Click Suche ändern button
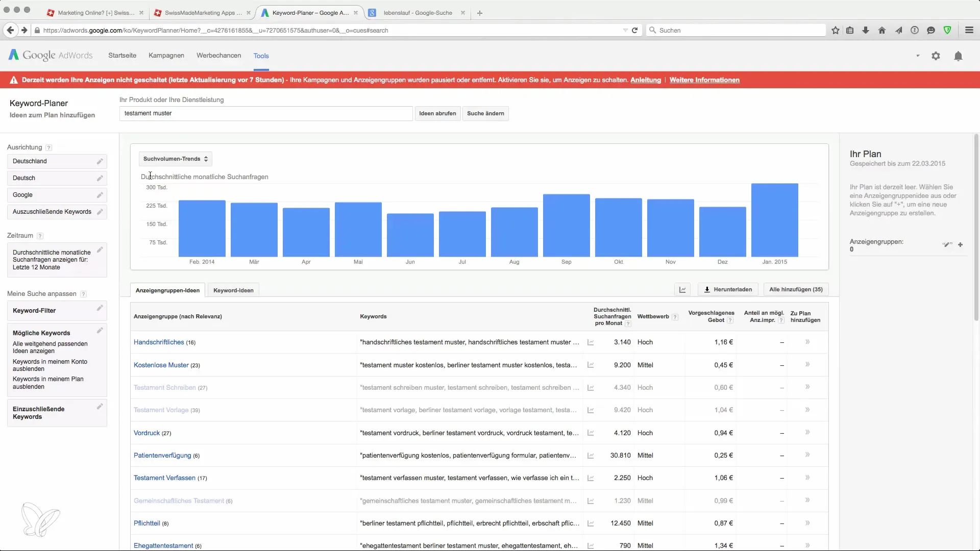The width and height of the screenshot is (980, 551). pyautogui.click(x=485, y=114)
